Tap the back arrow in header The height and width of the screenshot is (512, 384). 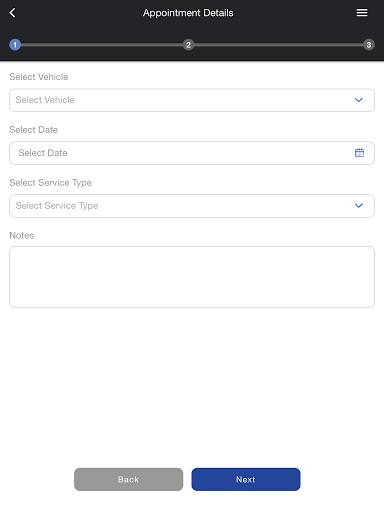13,13
